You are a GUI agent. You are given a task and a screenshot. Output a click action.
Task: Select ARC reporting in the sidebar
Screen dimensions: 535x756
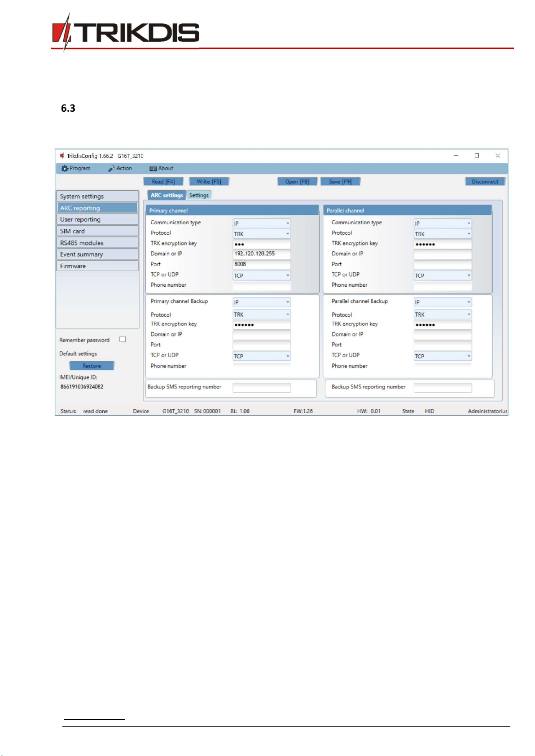[x=97, y=208]
